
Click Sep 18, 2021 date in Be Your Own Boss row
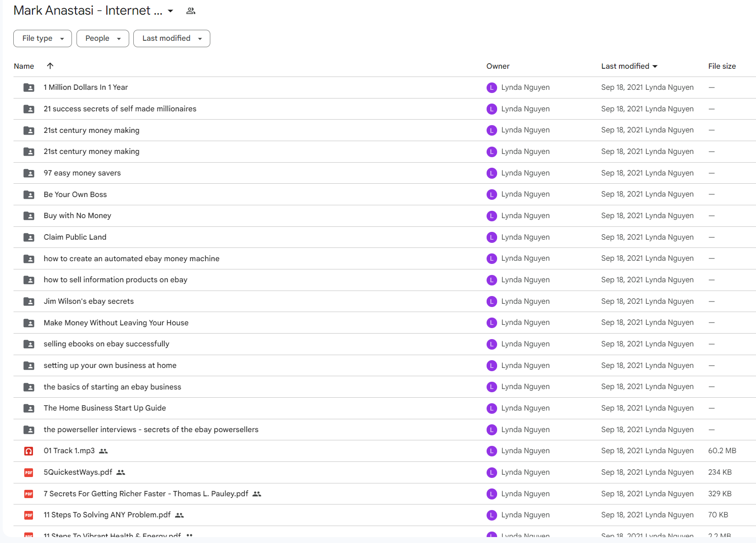(x=622, y=194)
